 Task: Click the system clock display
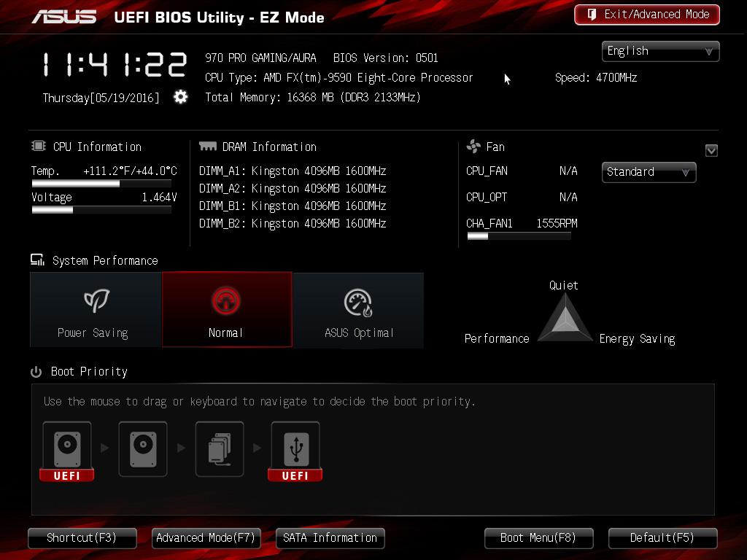pos(115,65)
